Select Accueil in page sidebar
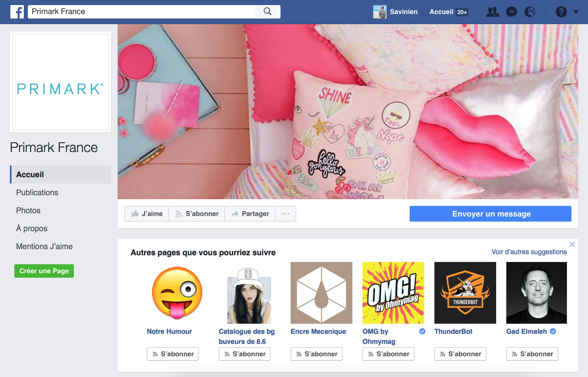This screenshot has width=588, height=377. [60, 174]
